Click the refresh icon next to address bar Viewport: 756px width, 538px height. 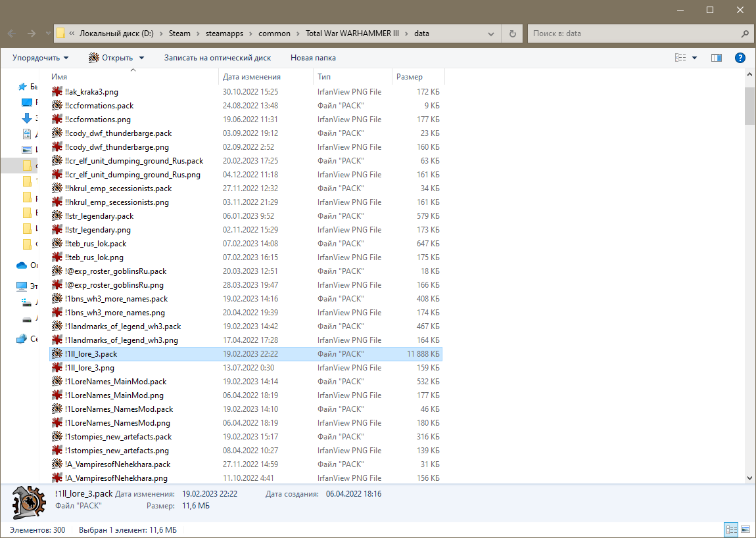pos(513,34)
